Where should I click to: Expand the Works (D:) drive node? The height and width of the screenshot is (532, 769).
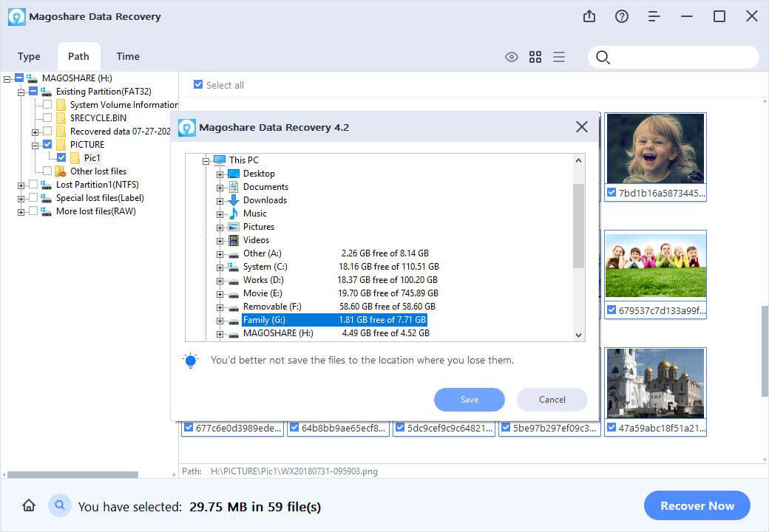[x=220, y=282]
